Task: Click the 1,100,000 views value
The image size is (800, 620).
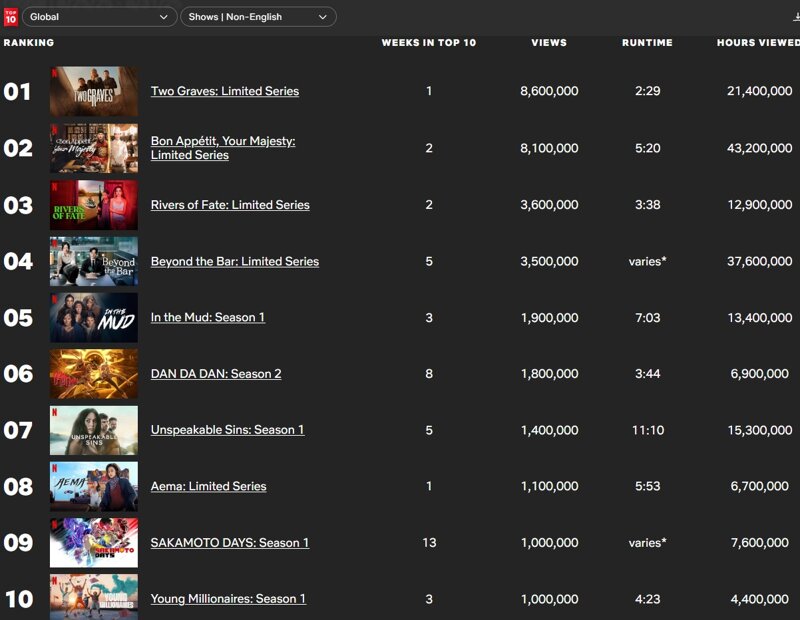Action: pos(549,486)
